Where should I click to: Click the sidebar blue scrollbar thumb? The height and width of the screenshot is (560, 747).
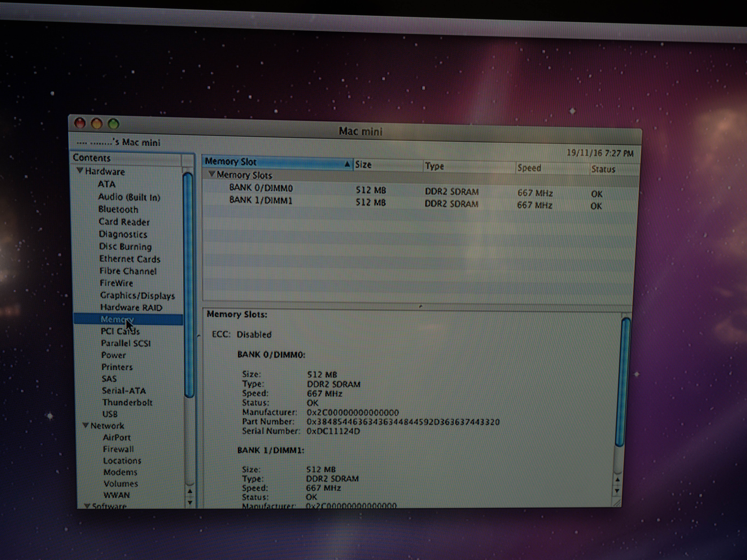pyautogui.click(x=189, y=285)
